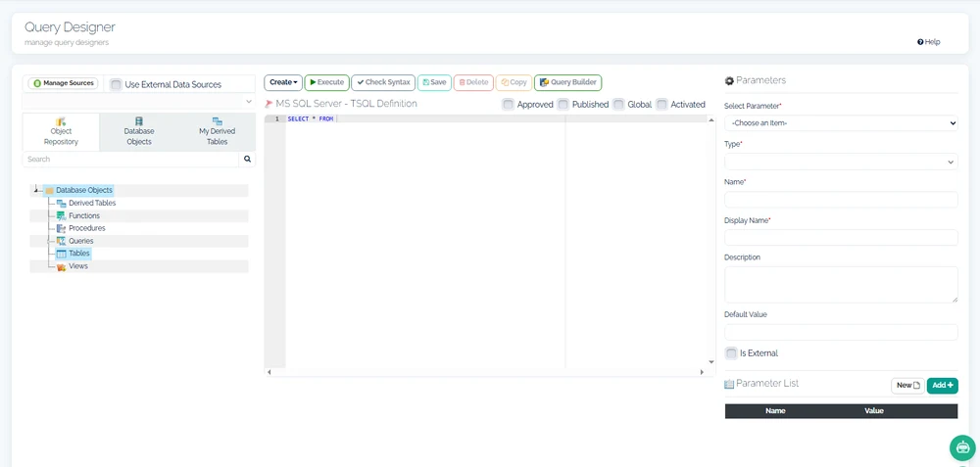This screenshot has height=467, width=980.
Task: Switch to Database Objects tab
Action: (x=139, y=131)
